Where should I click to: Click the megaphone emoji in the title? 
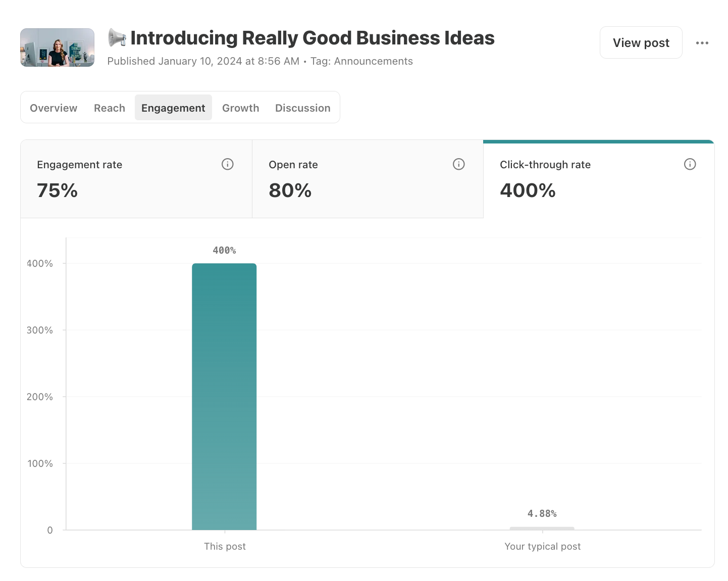tap(117, 38)
